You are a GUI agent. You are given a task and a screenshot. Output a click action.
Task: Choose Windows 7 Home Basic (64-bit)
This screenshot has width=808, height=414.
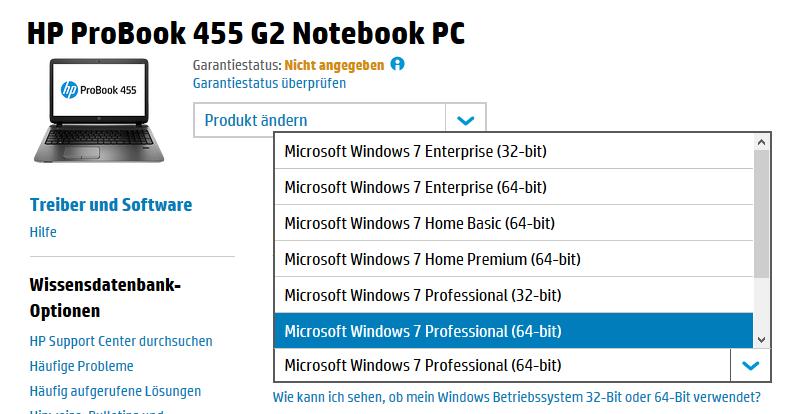pyautogui.click(x=514, y=223)
